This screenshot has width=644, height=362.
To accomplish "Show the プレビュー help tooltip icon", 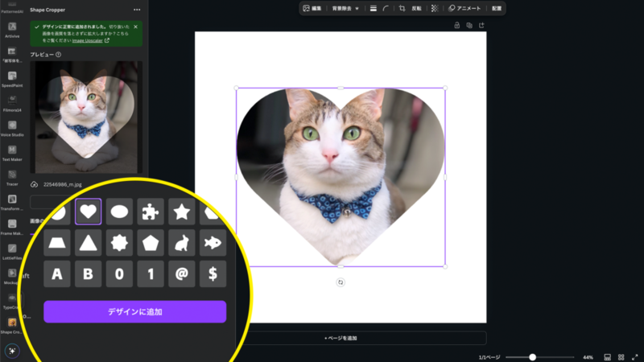I will (x=58, y=55).
